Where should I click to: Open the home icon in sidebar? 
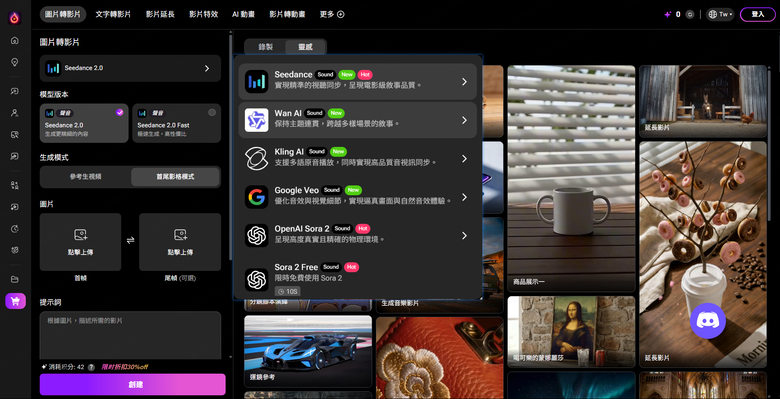coord(14,40)
